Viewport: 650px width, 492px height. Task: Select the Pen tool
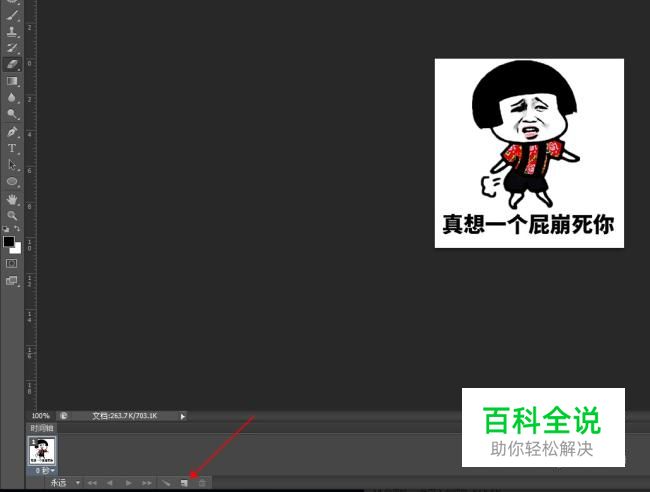(12, 132)
